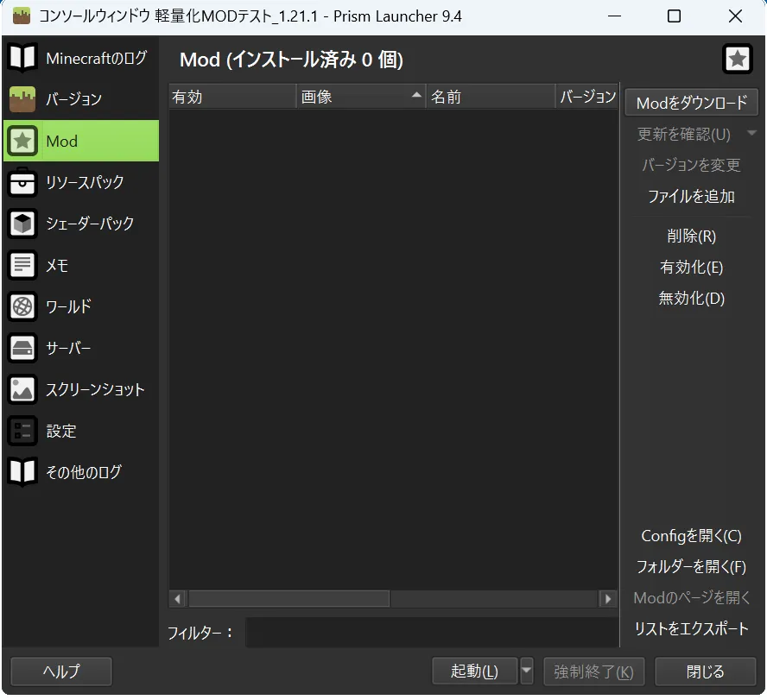Screen dimensions: 767x700
Task: Click the horizontal scrollbar right arrow
Action: tap(608, 598)
